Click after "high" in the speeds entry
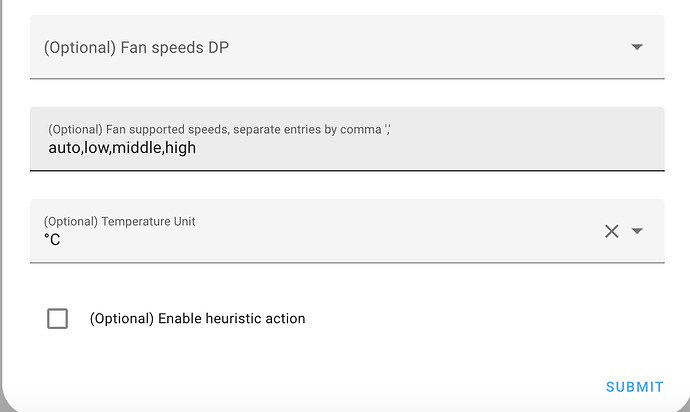 [x=198, y=148]
